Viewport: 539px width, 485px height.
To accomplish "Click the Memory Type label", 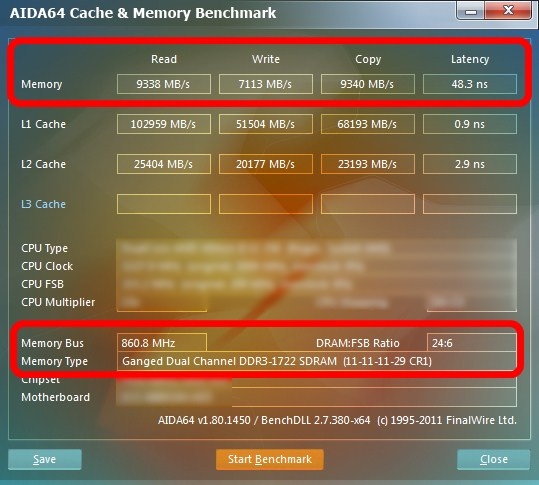I will (54, 361).
